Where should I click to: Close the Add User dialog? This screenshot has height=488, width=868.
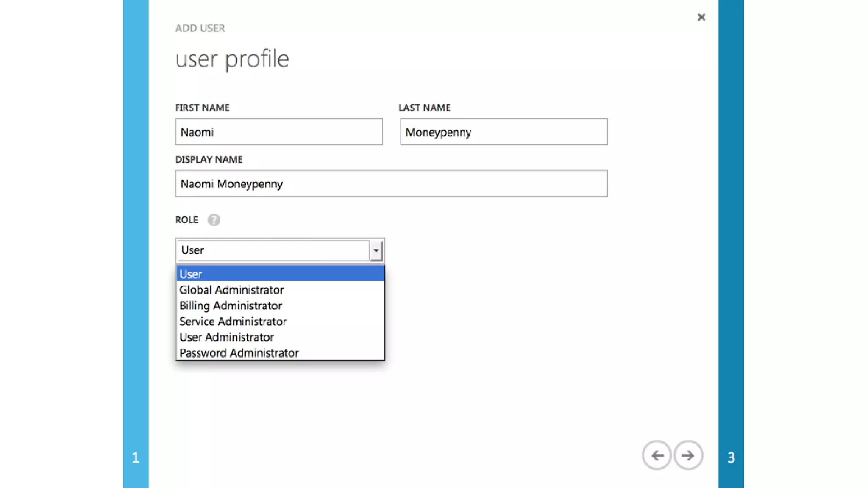tap(701, 17)
